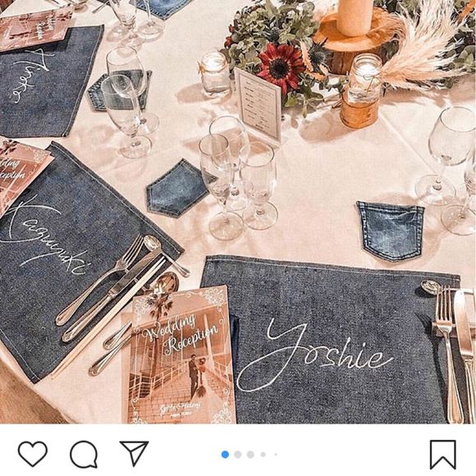Jump to the second carousel dot
The width and height of the screenshot is (476, 476).
pyautogui.click(x=238, y=455)
